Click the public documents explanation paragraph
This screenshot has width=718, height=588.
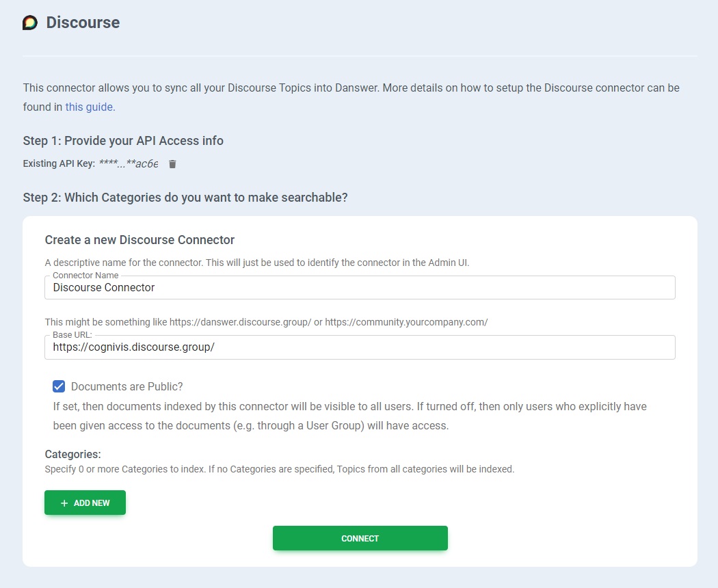click(x=349, y=416)
